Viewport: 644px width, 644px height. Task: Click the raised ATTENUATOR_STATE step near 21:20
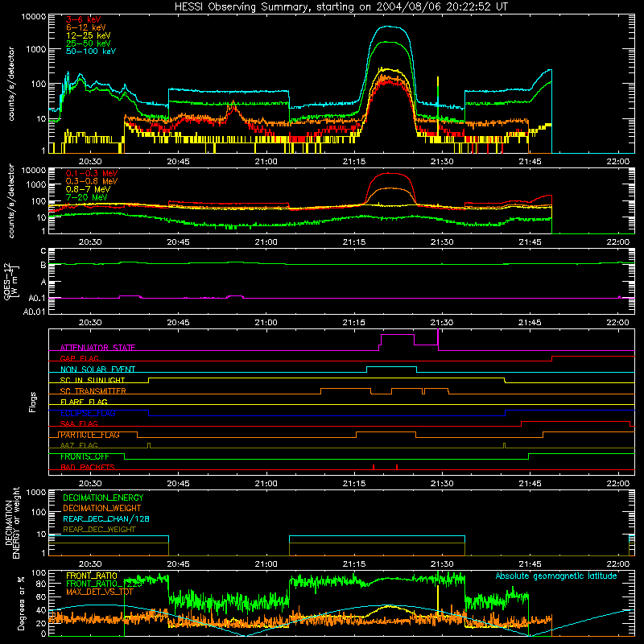397,335
